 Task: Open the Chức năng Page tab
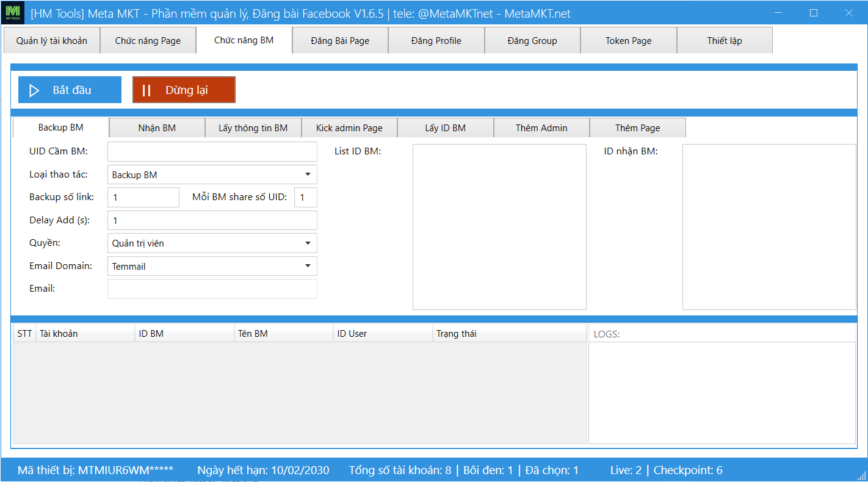click(148, 41)
